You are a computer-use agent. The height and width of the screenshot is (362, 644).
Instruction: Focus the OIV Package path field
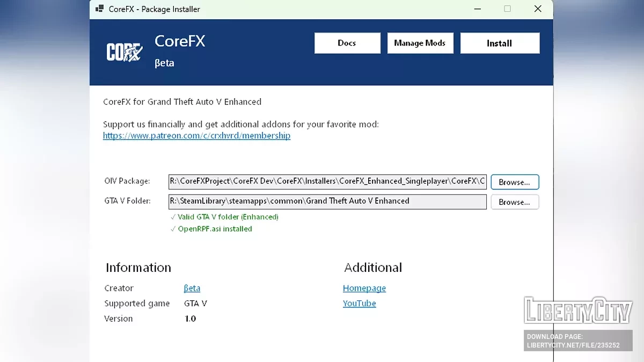[x=327, y=181]
